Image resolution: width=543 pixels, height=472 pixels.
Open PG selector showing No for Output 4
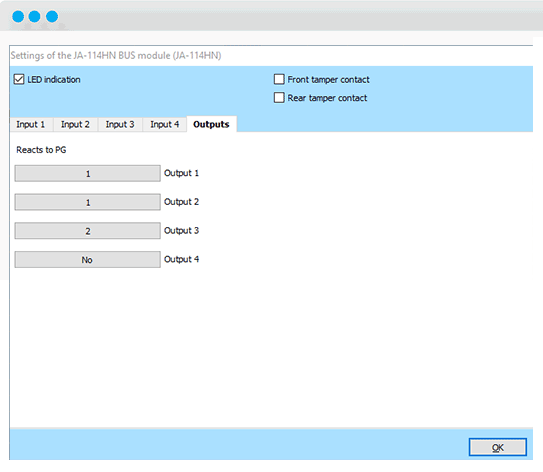tap(88, 259)
